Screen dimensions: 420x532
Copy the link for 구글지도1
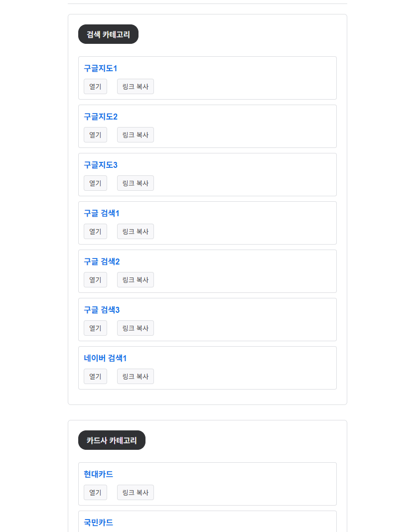click(x=135, y=86)
